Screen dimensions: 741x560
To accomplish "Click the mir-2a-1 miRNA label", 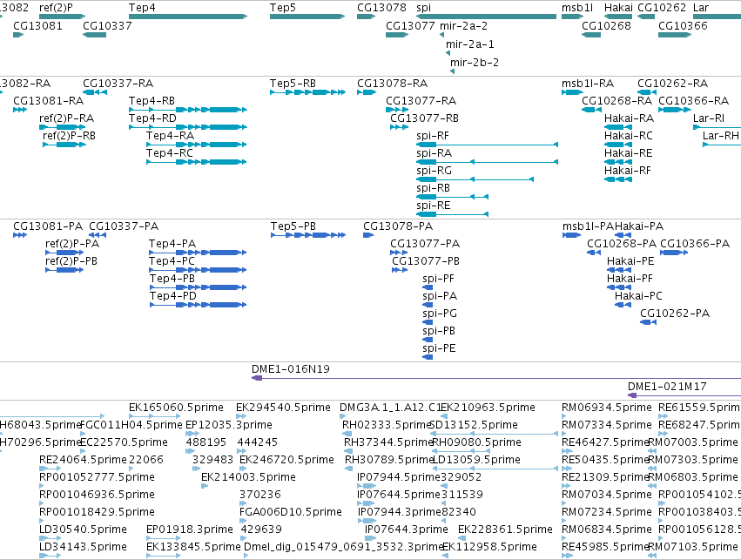I will [x=469, y=44].
